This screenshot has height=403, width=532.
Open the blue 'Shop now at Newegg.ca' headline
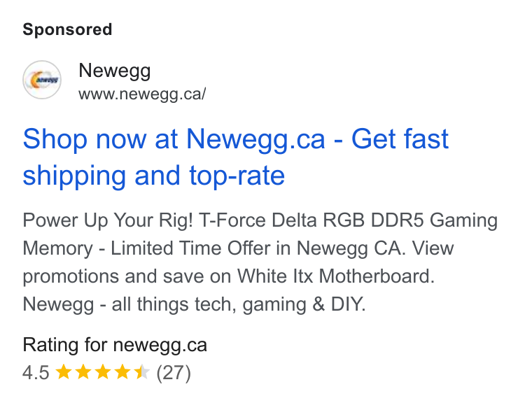pos(236,157)
